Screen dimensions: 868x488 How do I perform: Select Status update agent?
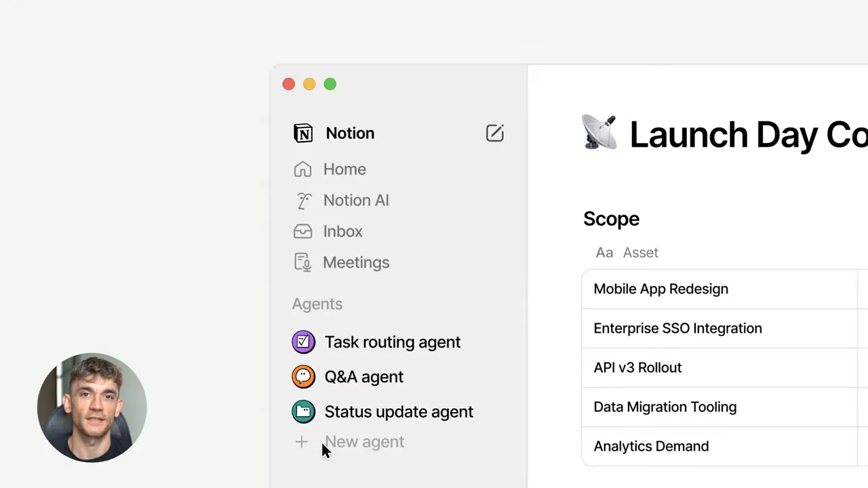(x=399, y=411)
